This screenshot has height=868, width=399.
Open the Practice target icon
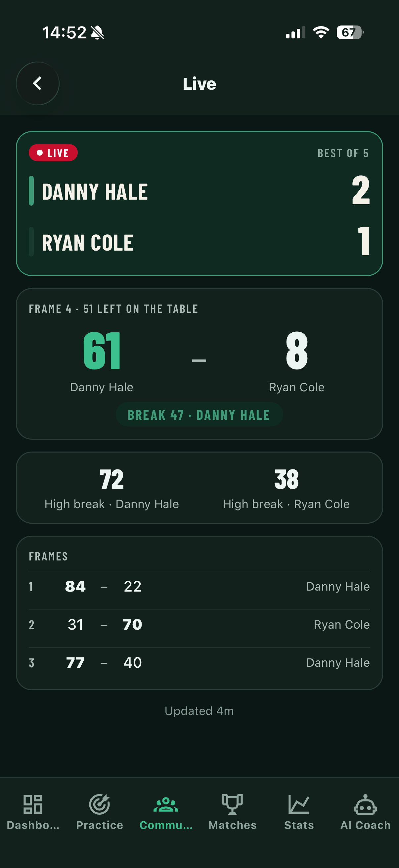click(100, 804)
